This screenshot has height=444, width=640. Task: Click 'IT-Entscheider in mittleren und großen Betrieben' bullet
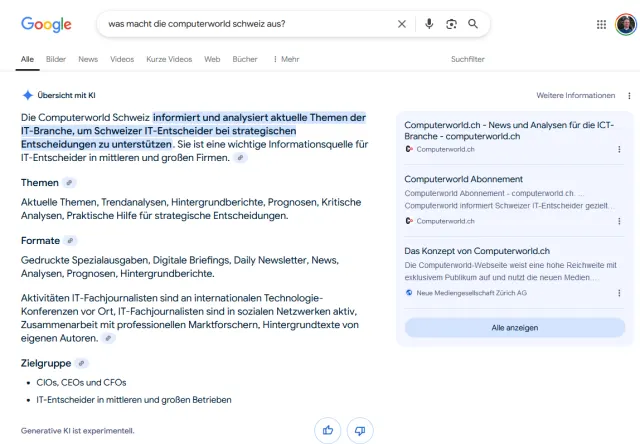[x=134, y=400]
